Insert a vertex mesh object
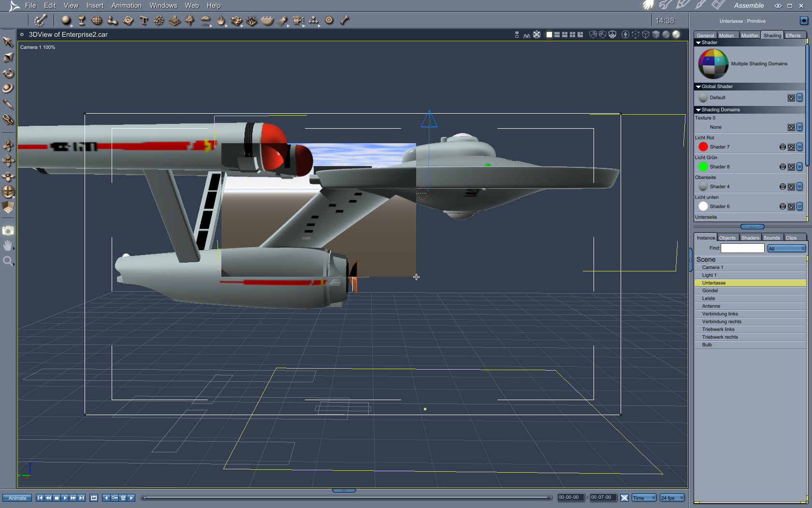This screenshot has width=812, height=508. pos(97,20)
